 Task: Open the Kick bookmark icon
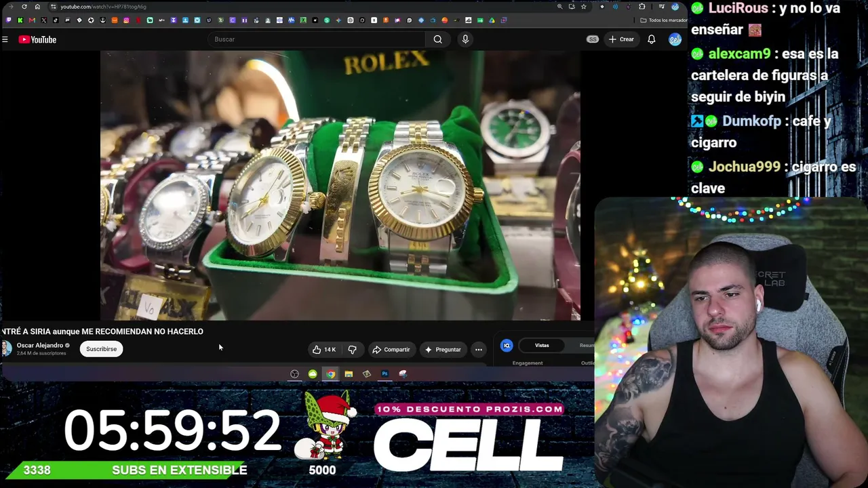pyautogui.click(x=20, y=20)
